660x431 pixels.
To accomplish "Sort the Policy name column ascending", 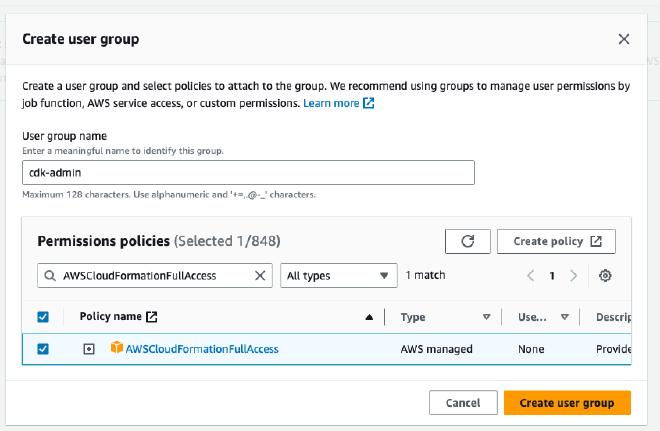I will point(369,317).
